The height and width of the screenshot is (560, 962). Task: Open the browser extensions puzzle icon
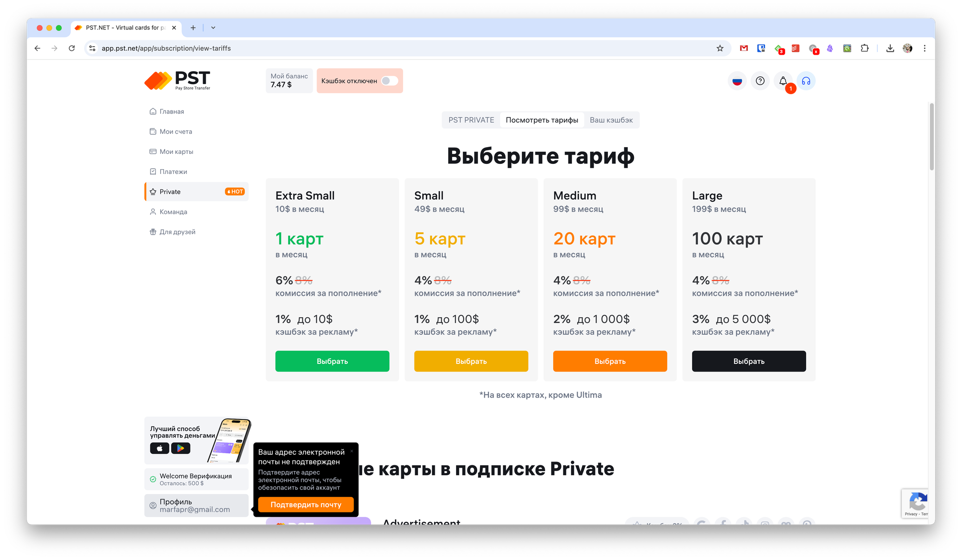(x=864, y=48)
